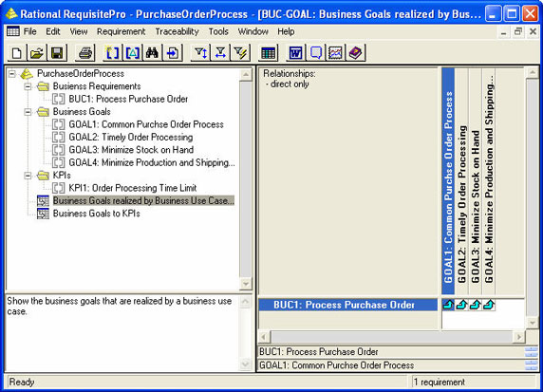The height and width of the screenshot is (392, 543).
Task: Click the GOAL2 trace arrow in BUC1 row
Action: (x=461, y=305)
